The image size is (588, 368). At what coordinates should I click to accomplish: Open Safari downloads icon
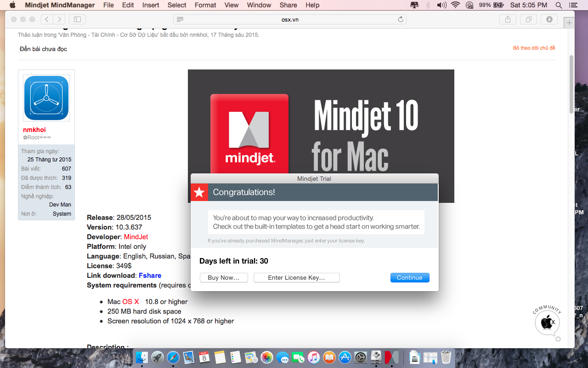[549, 19]
